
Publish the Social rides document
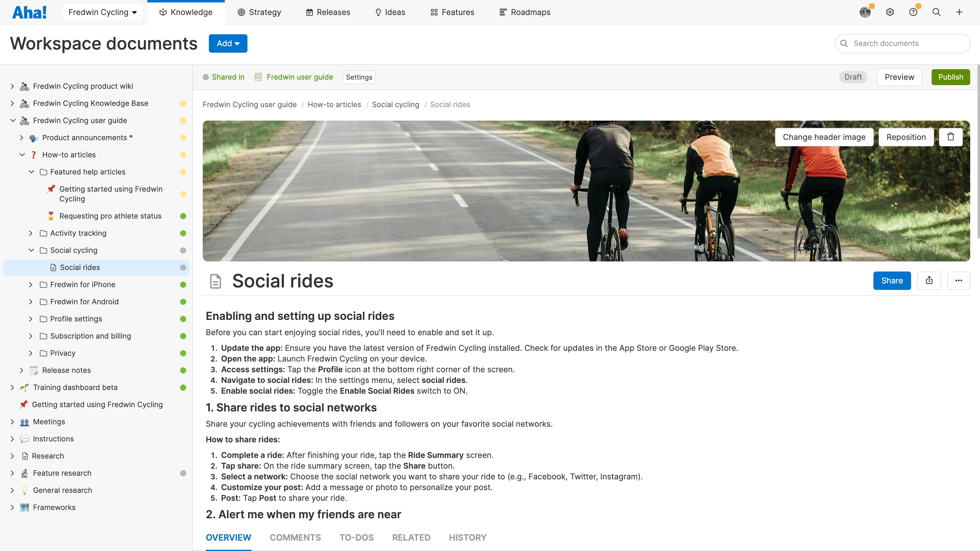pos(951,77)
